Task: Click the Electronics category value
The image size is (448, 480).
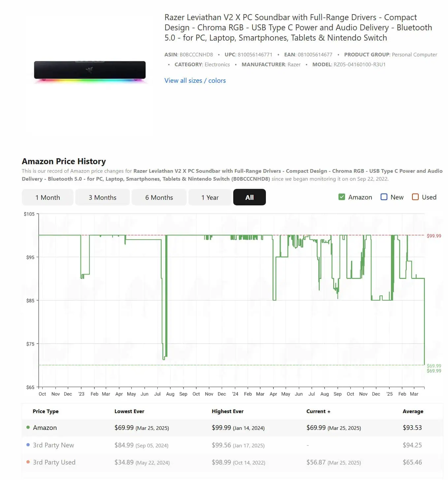Action: [x=217, y=65]
